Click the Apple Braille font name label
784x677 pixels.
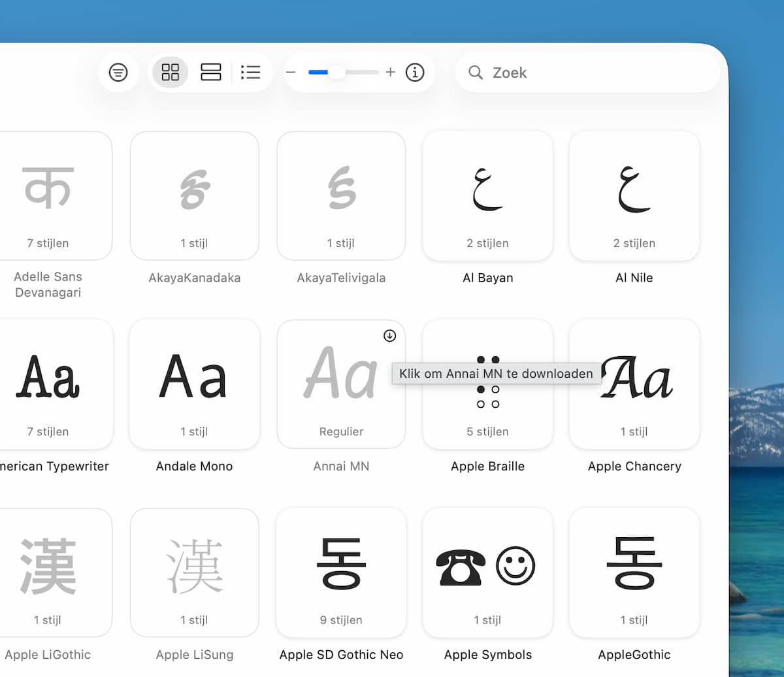tap(487, 467)
